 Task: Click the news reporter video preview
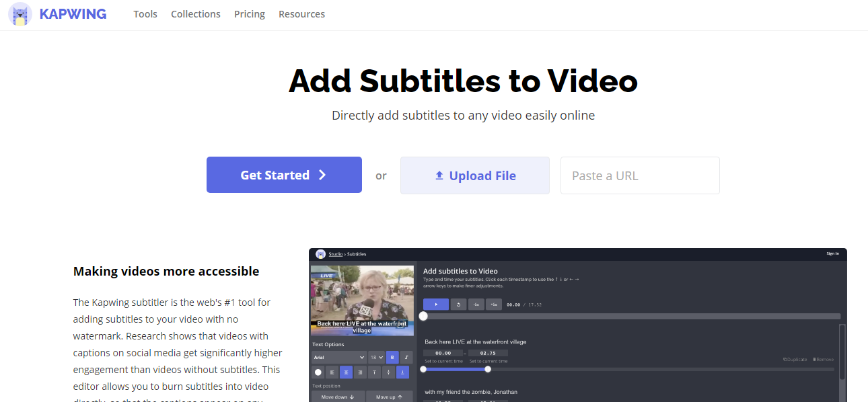(361, 300)
